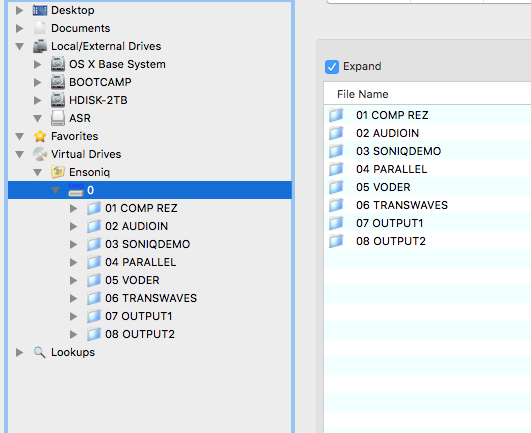Select the Lookups magnifier icon
531x433 pixels.
pos(40,352)
